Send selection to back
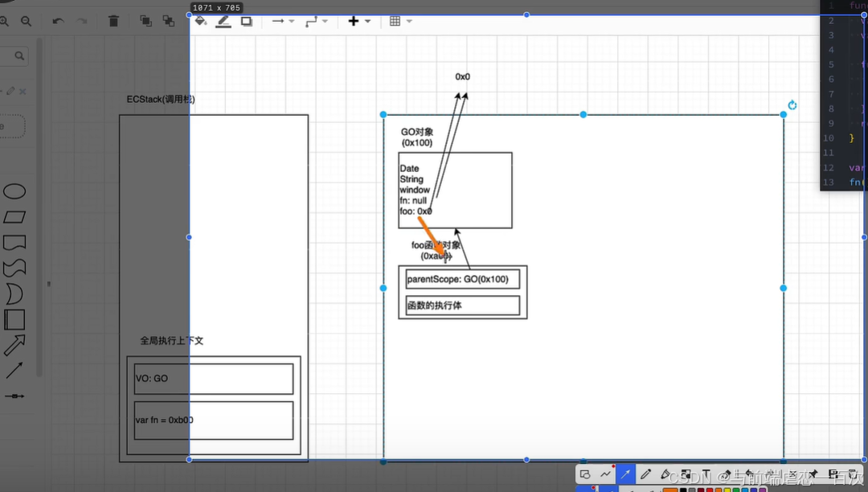 [x=169, y=21]
